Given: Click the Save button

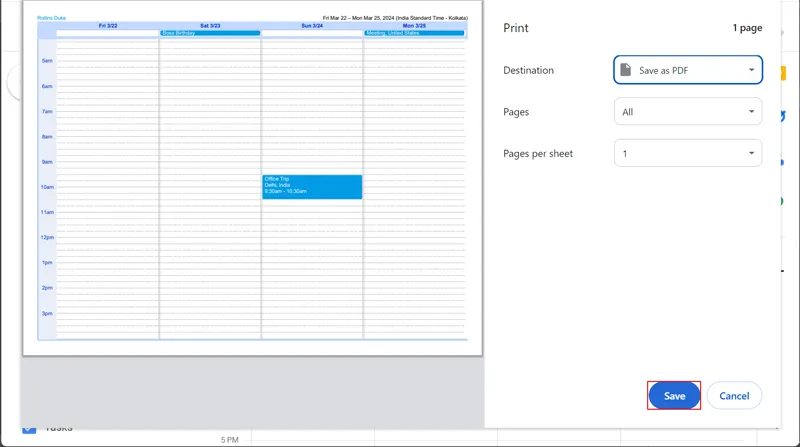Looking at the screenshot, I should pyautogui.click(x=674, y=396).
